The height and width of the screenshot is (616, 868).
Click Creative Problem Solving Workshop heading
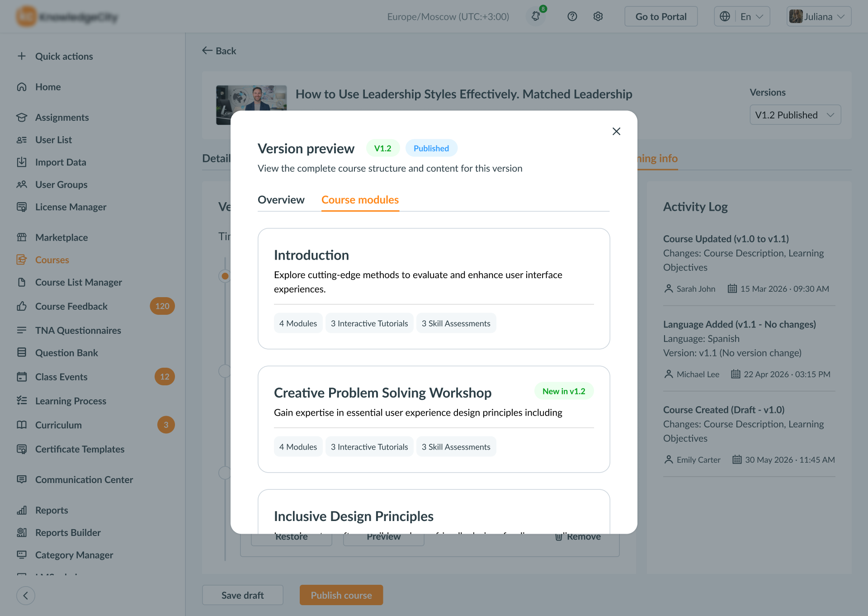[382, 393]
